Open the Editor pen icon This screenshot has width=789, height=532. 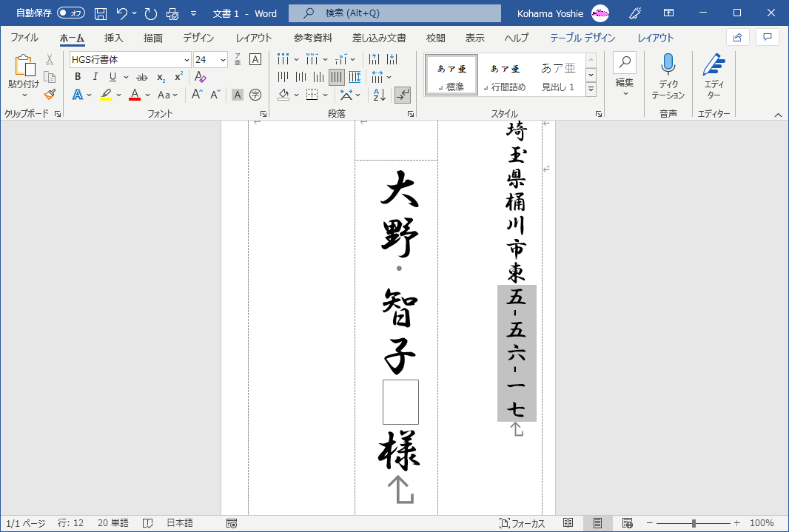click(x=714, y=64)
